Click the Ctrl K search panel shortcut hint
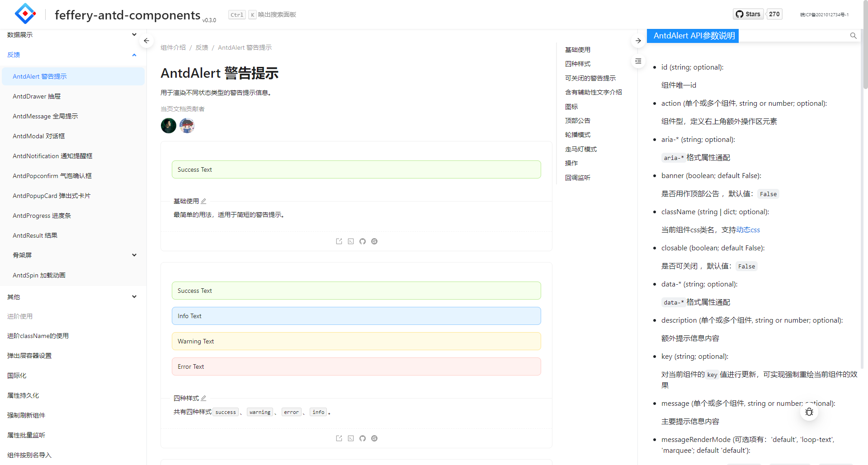Image resolution: width=868 pixels, height=465 pixels. (x=262, y=15)
